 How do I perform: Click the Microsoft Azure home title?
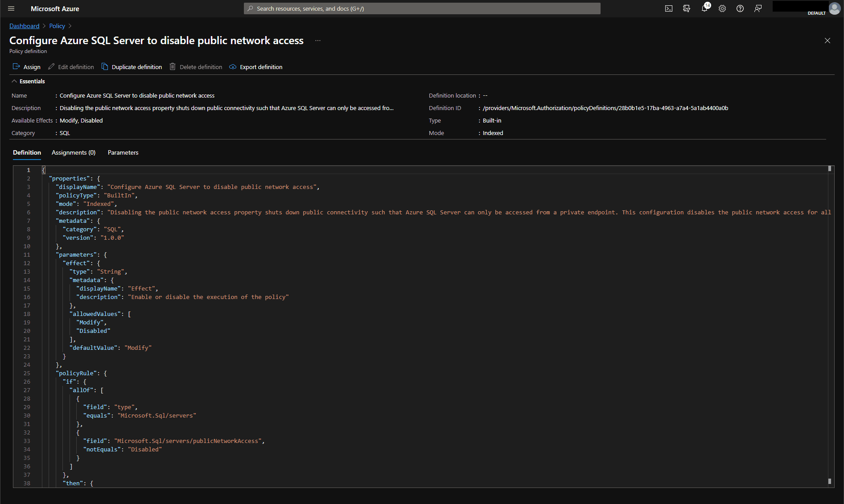pos(55,8)
